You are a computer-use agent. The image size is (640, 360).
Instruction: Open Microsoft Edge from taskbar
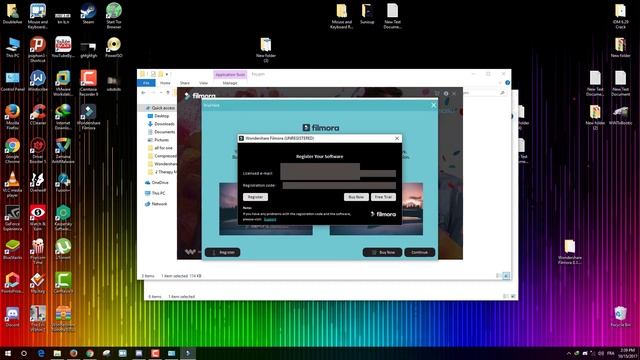click(41, 353)
